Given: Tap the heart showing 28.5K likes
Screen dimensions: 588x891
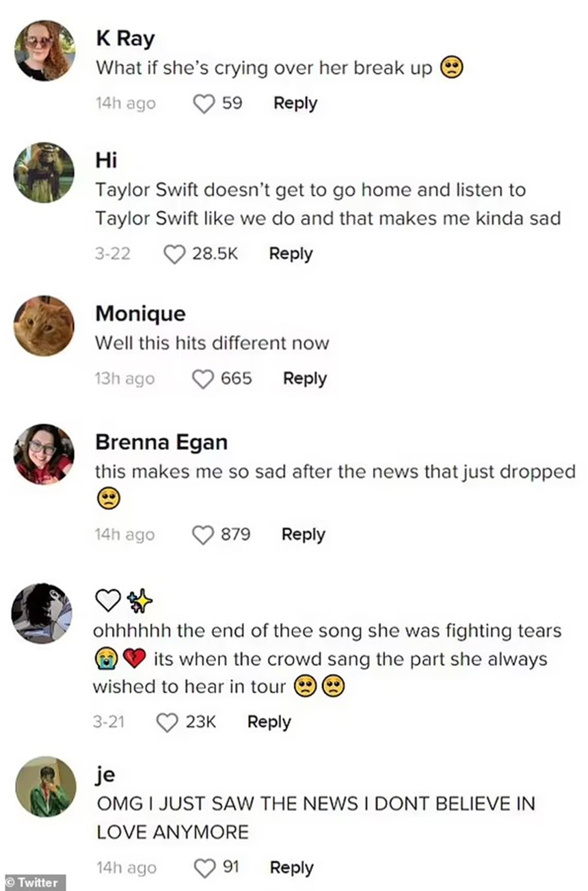Looking at the screenshot, I should coord(174,253).
